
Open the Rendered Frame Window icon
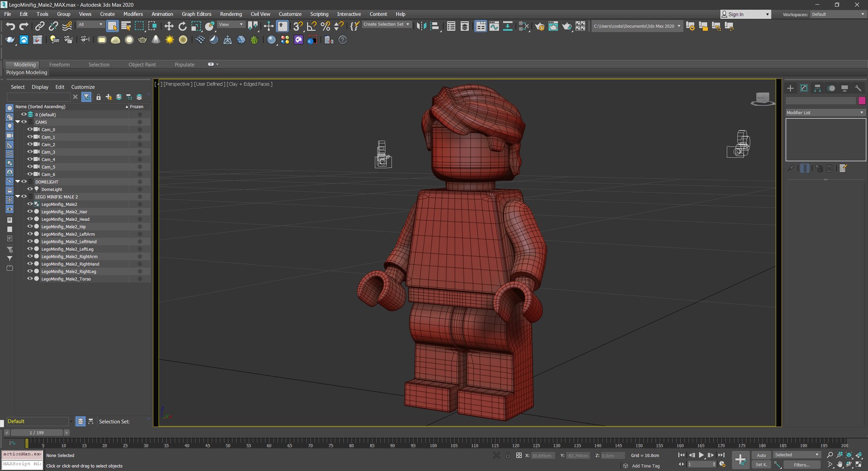coord(553,26)
